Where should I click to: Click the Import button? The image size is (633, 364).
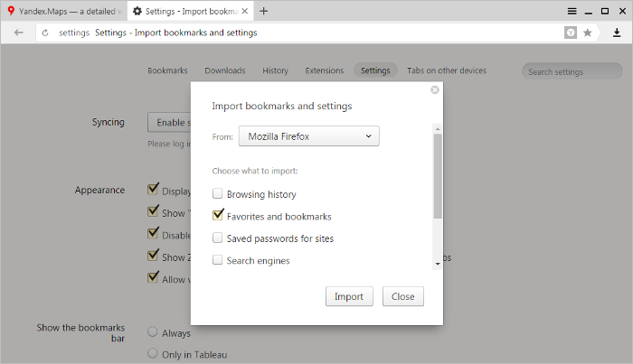click(x=349, y=296)
